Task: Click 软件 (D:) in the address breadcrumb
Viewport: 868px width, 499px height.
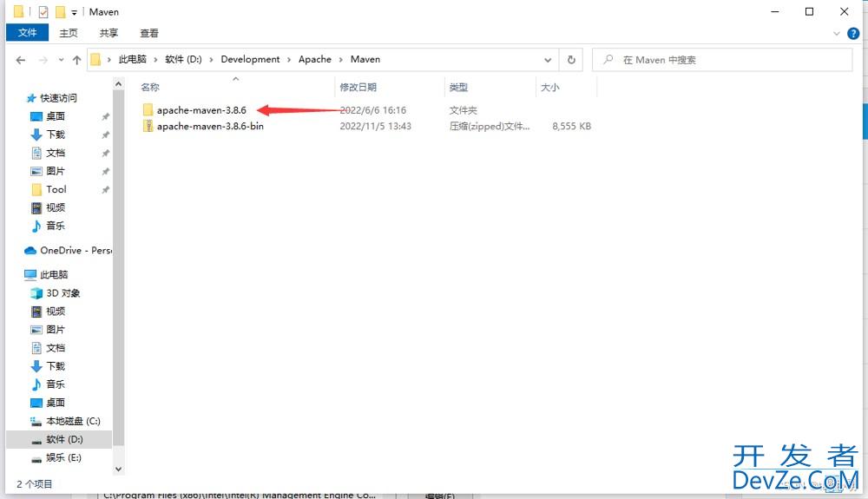Action: [183, 59]
